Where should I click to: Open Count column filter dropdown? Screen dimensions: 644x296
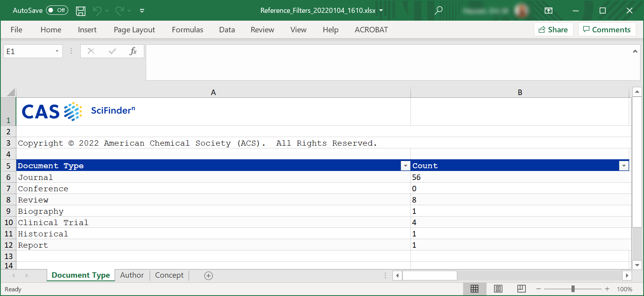(624, 166)
